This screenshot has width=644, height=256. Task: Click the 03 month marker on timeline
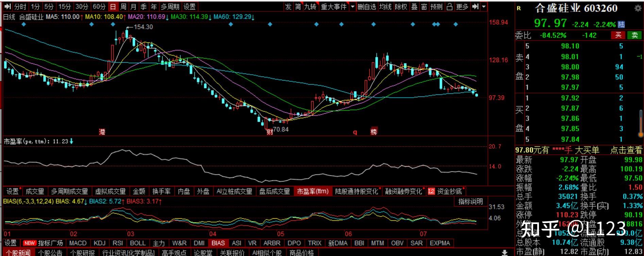click(131, 234)
